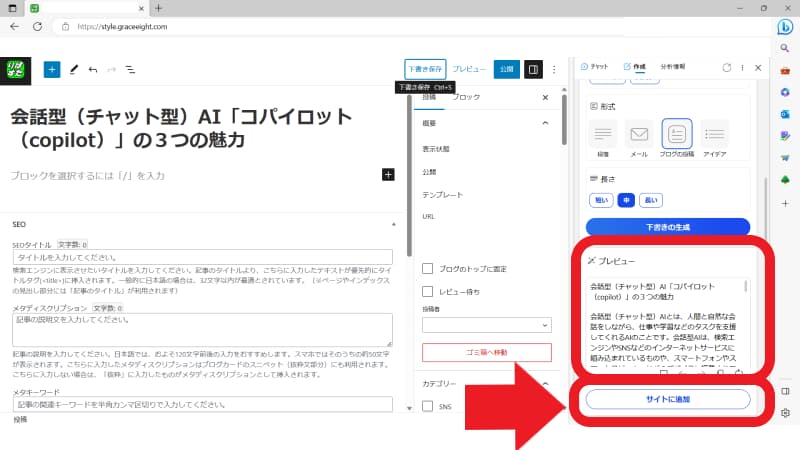Click the post title heading text
The width and height of the screenshot is (800, 450).
coord(181,128)
